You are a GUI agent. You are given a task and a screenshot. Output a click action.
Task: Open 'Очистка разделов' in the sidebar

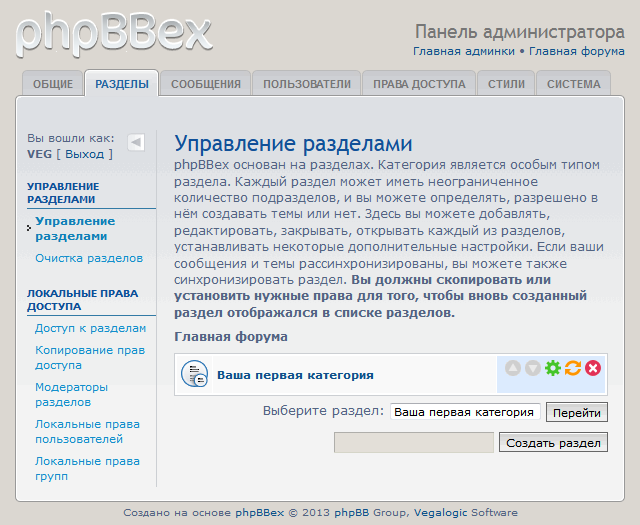tap(89, 258)
